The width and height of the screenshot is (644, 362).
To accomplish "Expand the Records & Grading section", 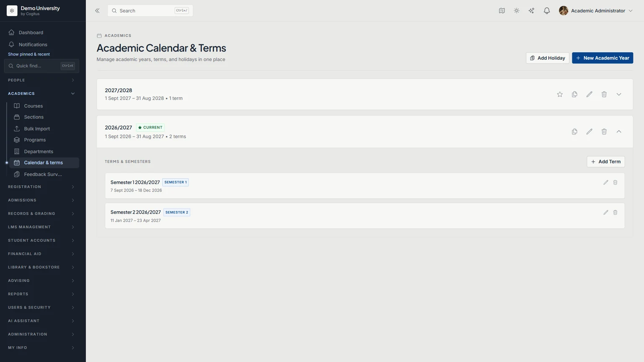I will (42, 214).
